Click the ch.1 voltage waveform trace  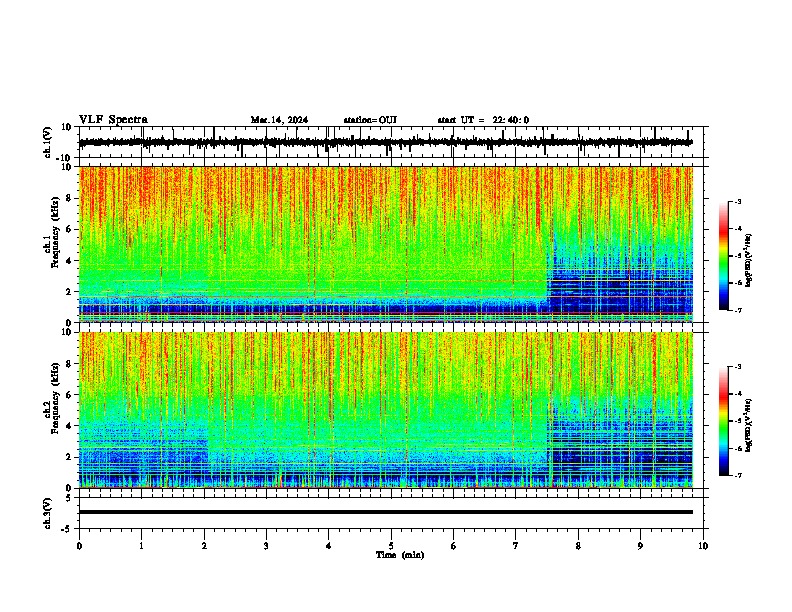[x=385, y=142]
